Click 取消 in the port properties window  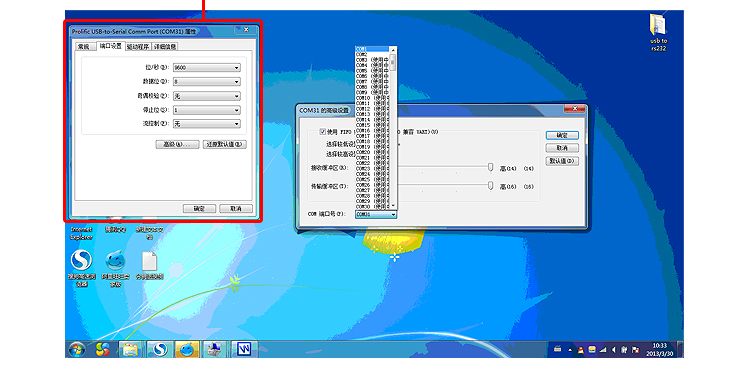[236, 209]
